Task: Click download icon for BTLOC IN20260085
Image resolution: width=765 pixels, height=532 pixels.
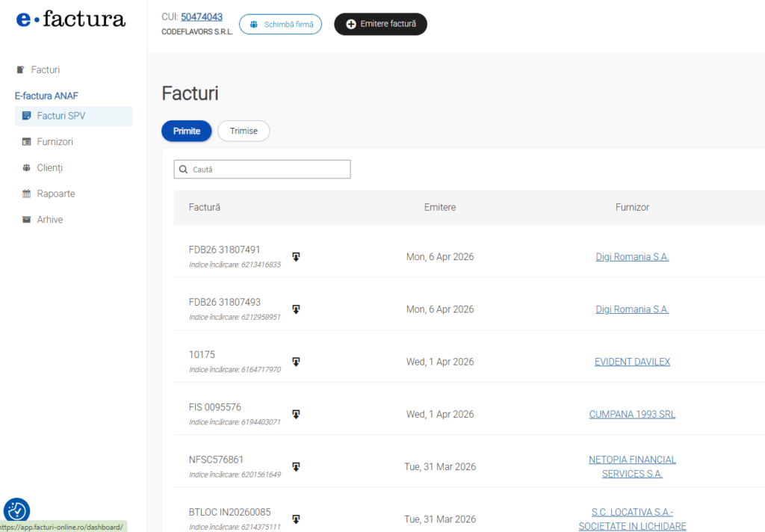Action: coord(296,519)
